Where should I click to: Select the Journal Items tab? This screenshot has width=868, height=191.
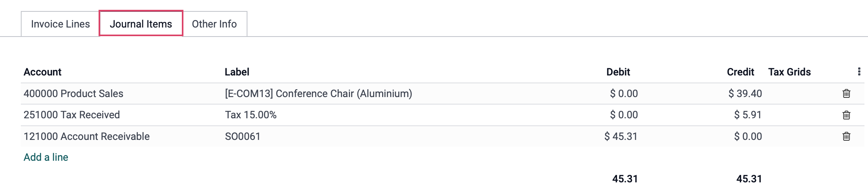click(x=141, y=24)
